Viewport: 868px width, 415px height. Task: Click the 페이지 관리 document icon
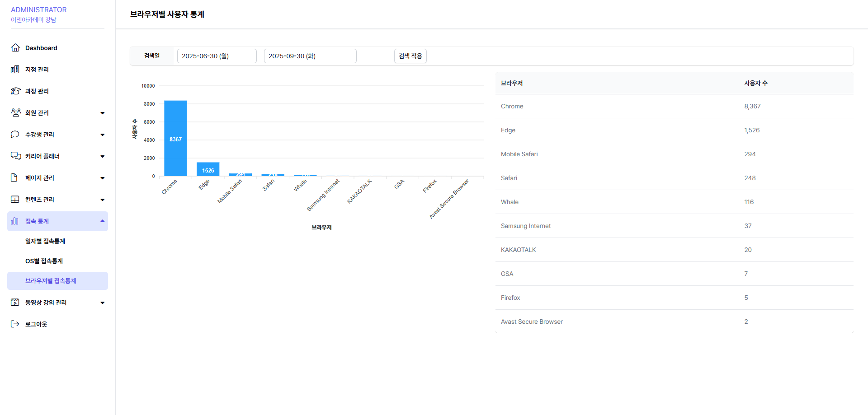click(x=14, y=178)
